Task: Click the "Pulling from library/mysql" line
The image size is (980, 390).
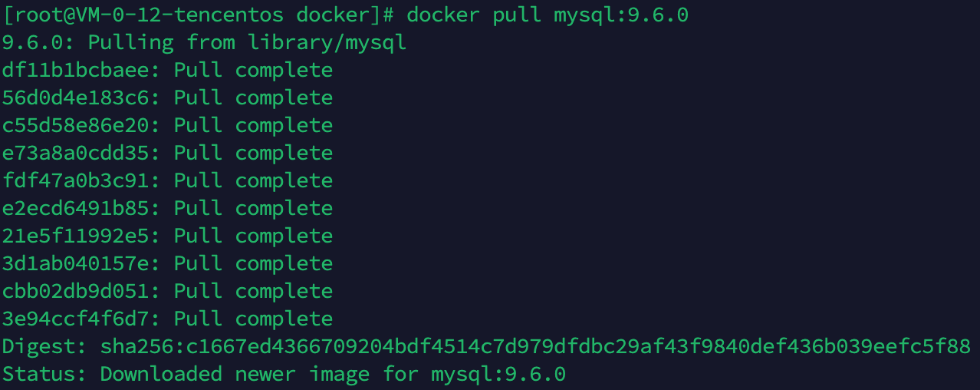Action: pos(258,42)
